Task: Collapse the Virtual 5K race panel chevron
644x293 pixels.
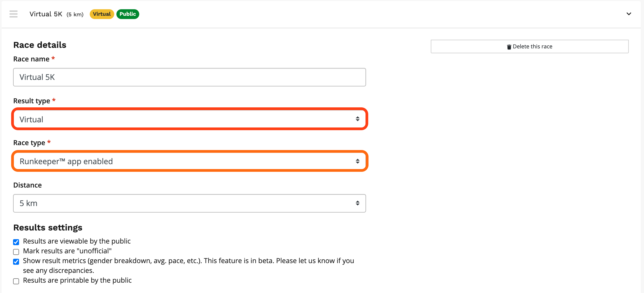Action: point(628,14)
